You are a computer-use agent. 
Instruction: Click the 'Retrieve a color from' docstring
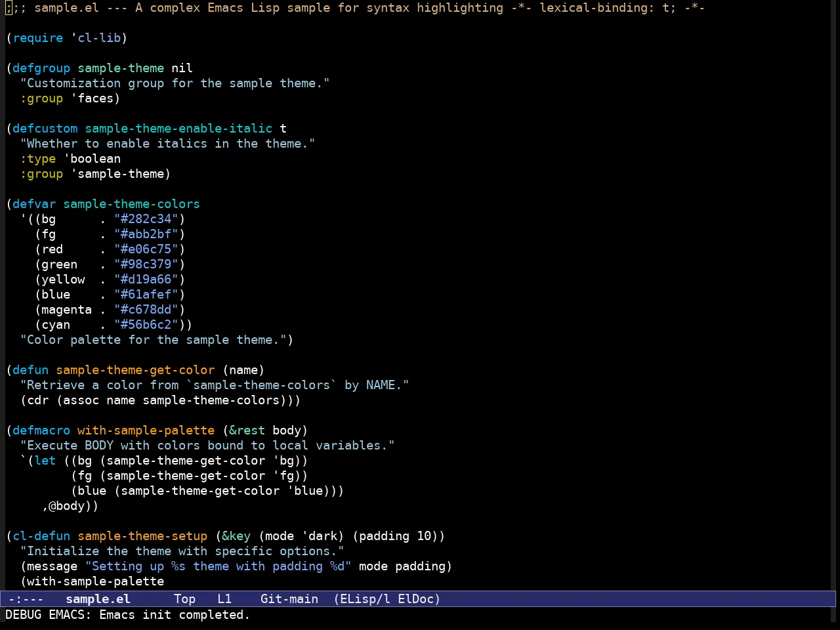pyautogui.click(x=215, y=385)
